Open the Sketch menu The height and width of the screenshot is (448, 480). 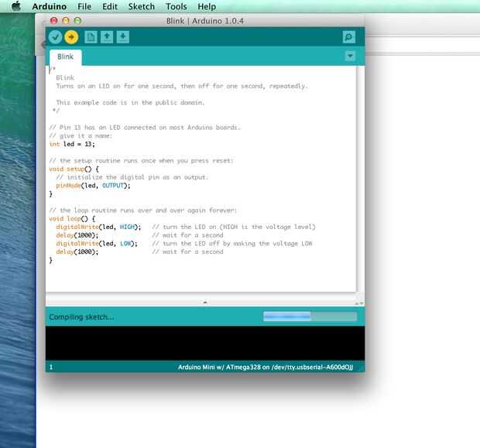[x=142, y=6]
